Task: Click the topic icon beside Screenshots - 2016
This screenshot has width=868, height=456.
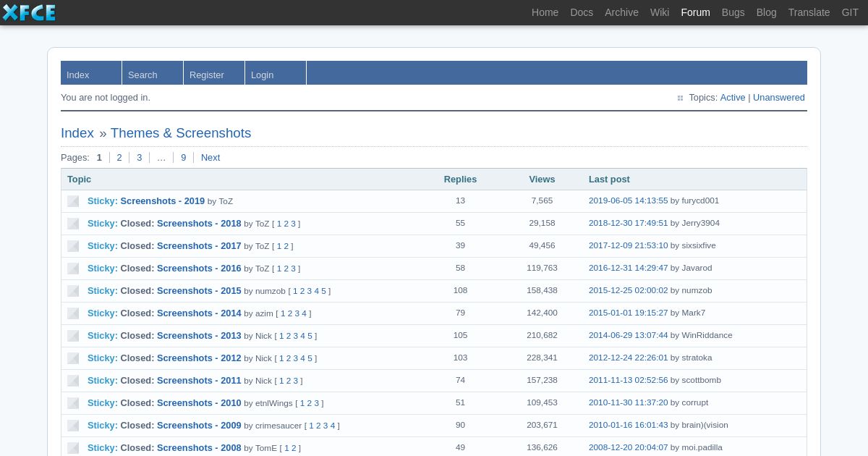Action: [x=73, y=269]
